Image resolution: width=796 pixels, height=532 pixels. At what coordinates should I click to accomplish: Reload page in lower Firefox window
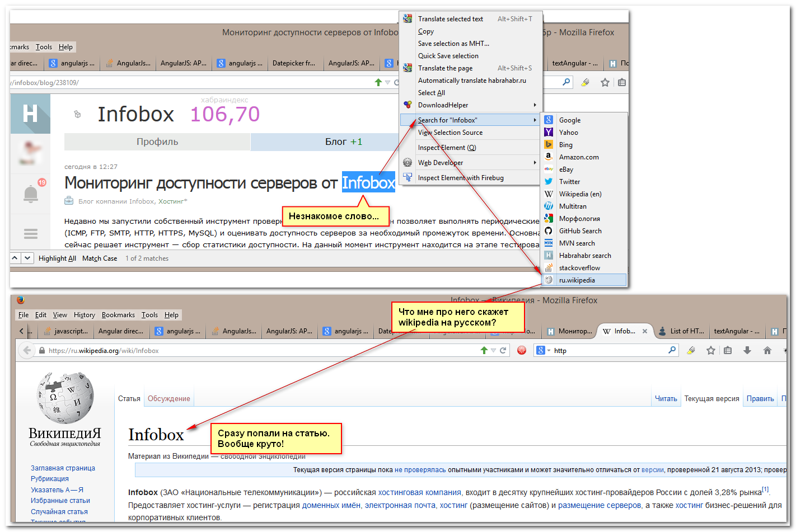pyautogui.click(x=503, y=350)
